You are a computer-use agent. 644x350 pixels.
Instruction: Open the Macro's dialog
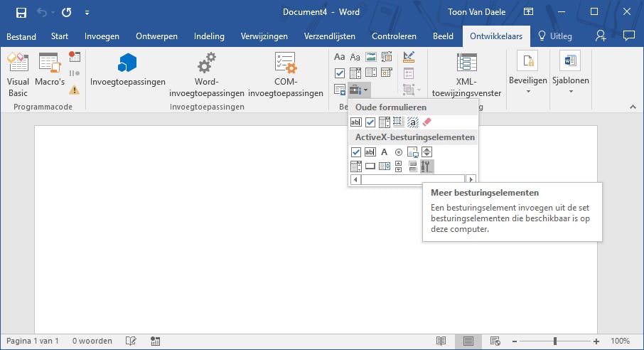click(50, 70)
